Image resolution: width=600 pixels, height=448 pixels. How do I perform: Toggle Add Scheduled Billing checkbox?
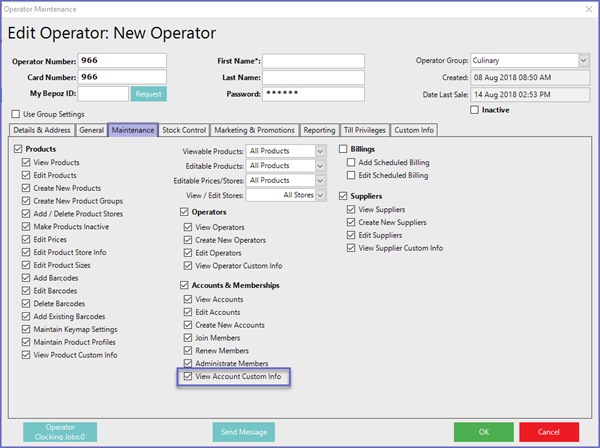[352, 162]
